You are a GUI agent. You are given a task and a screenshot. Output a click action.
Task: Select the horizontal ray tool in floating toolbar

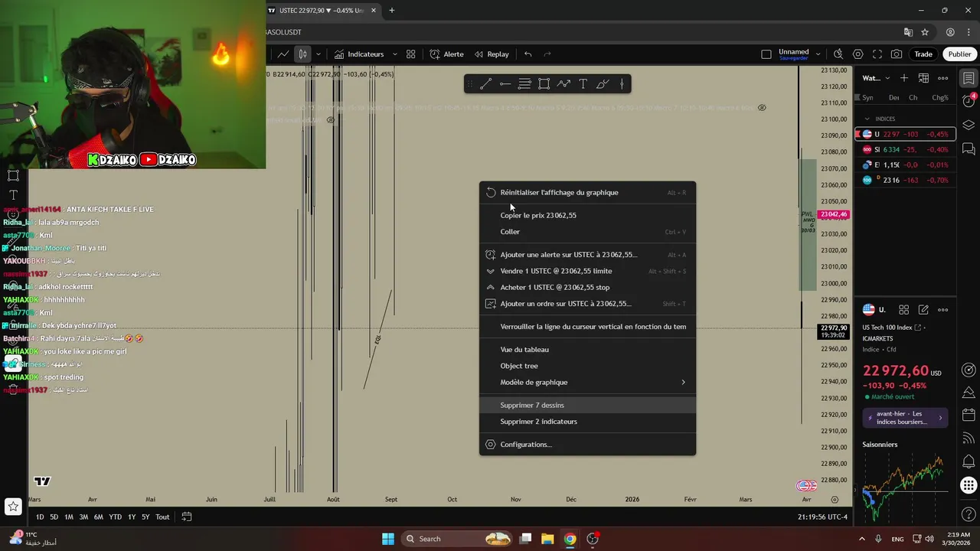(505, 84)
